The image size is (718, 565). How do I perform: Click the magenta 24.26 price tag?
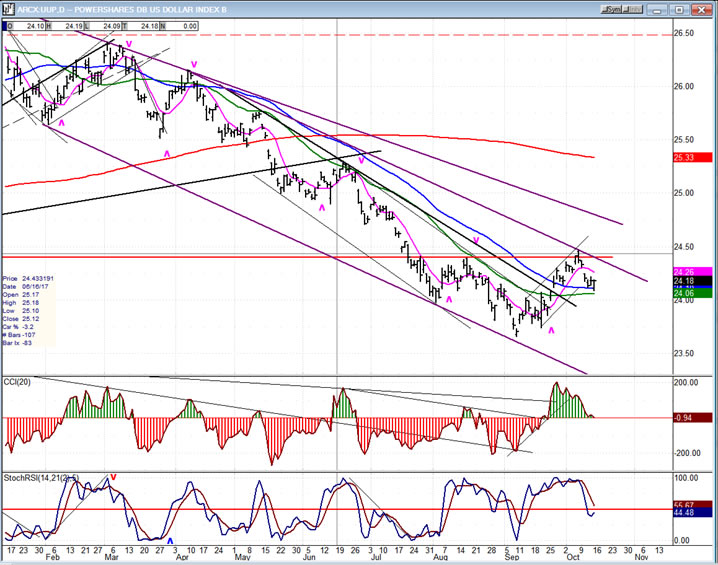point(693,272)
